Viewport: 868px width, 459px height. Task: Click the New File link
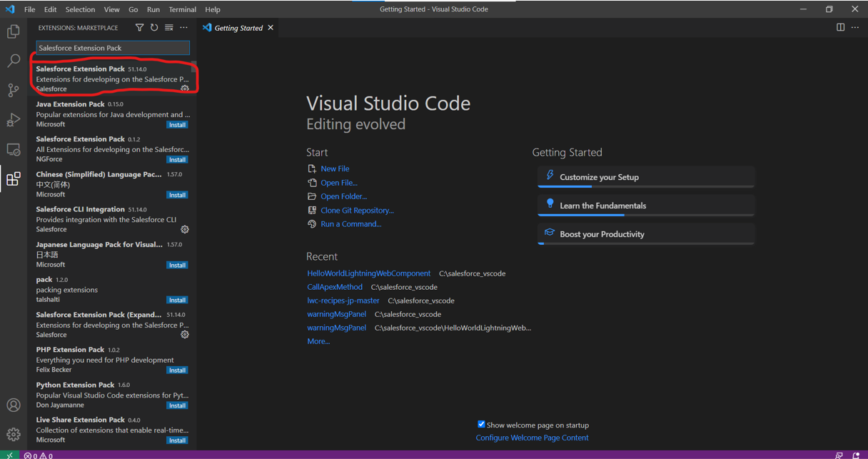335,168
